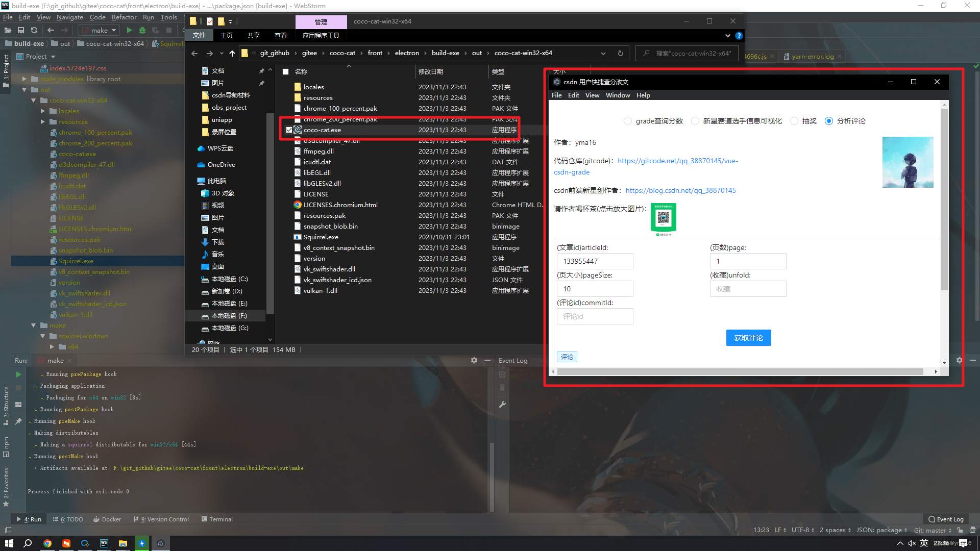
Task: Click the 评论id input field
Action: (x=595, y=316)
